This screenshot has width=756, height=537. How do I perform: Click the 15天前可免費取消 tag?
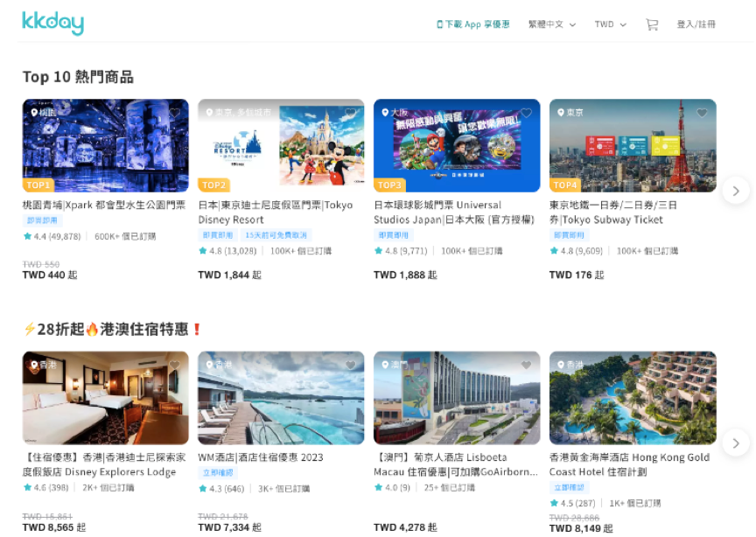pyautogui.click(x=276, y=235)
